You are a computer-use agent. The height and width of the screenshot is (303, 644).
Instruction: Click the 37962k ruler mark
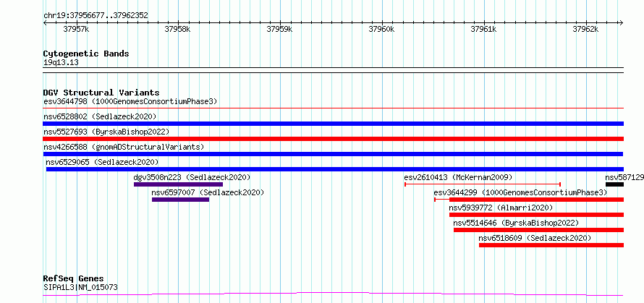click(x=585, y=30)
